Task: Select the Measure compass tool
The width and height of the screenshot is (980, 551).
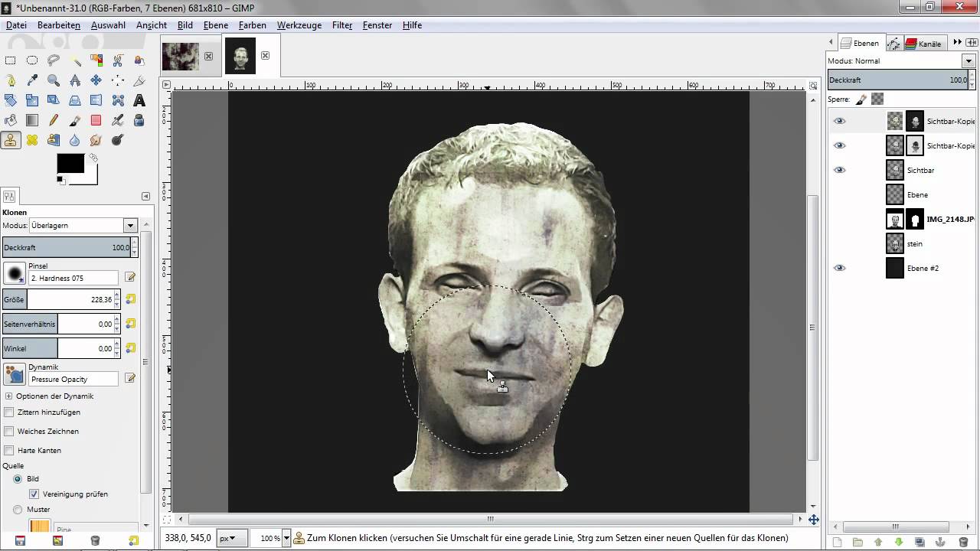Action: 75,80
